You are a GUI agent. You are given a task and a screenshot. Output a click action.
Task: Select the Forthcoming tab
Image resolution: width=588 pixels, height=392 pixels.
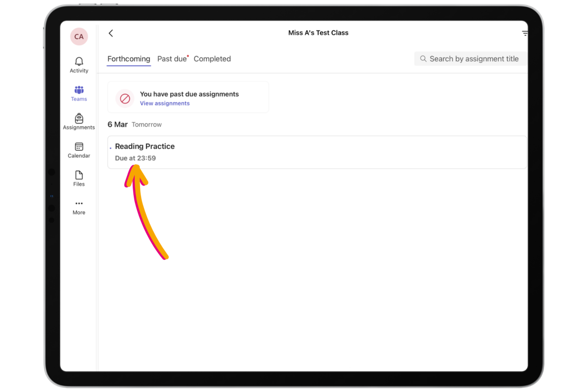[x=129, y=59]
